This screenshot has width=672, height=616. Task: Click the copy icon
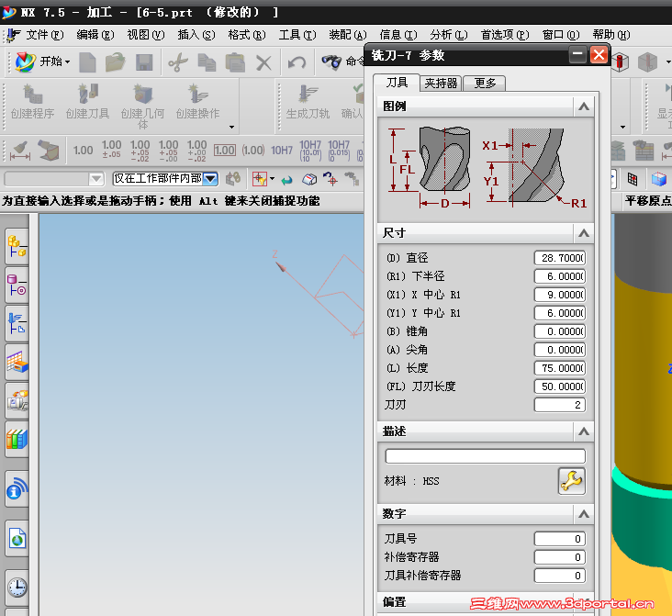click(207, 62)
